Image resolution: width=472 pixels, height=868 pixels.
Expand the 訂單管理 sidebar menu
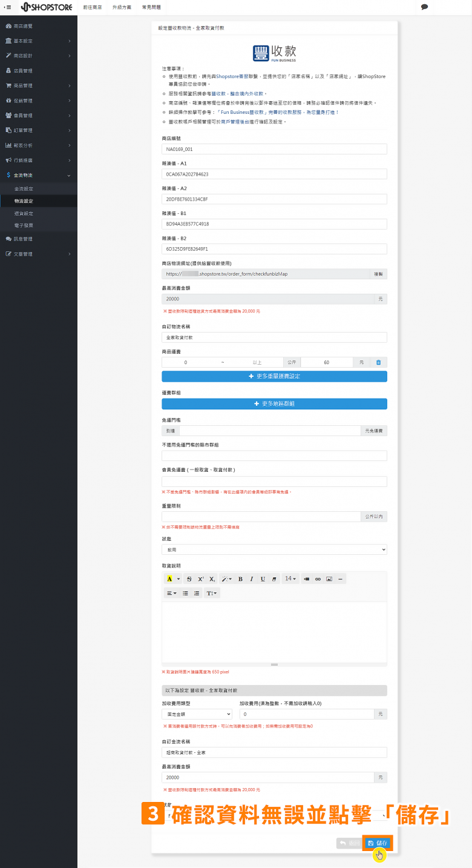(39, 130)
